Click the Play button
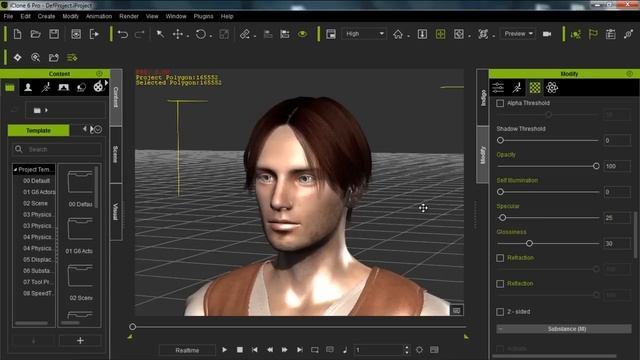Screen dimensions: 640x360 pos(224,350)
